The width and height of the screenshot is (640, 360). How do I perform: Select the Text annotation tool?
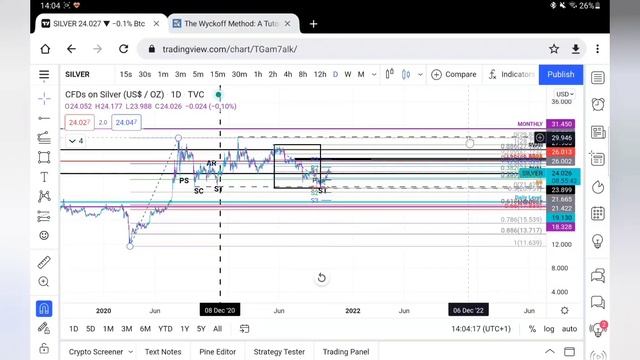44,177
